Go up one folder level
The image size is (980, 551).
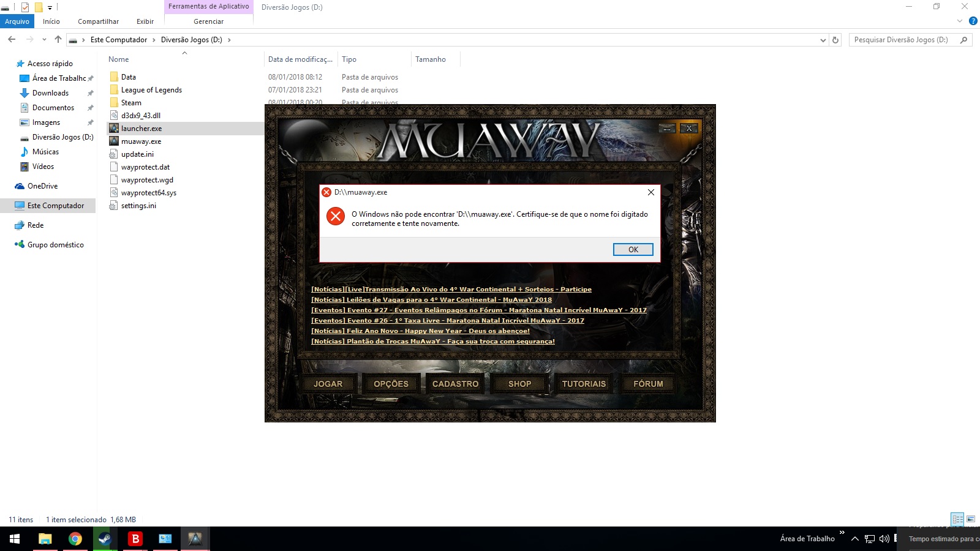click(x=58, y=40)
